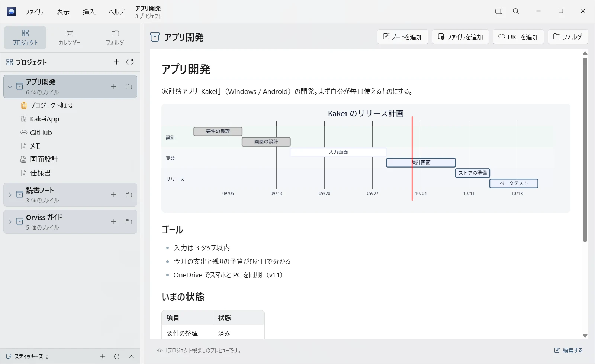
Task: Refresh the スティッキーズ section
Action: (x=117, y=356)
